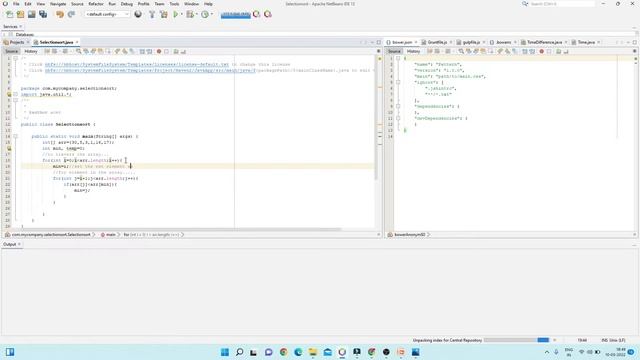This screenshot has width=640, height=360.
Task: Open the Profile Project dropdown arrow
Action: (211, 14)
